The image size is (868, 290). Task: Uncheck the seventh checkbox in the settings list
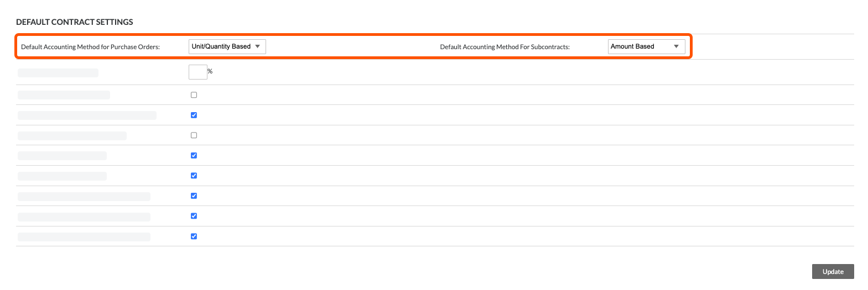click(x=194, y=216)
